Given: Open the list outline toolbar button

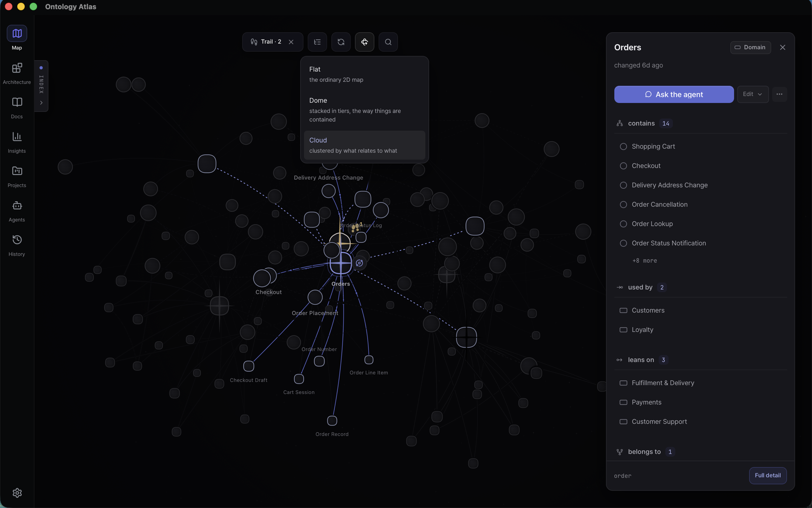Looking at the screenshot, I should point(317,42).
